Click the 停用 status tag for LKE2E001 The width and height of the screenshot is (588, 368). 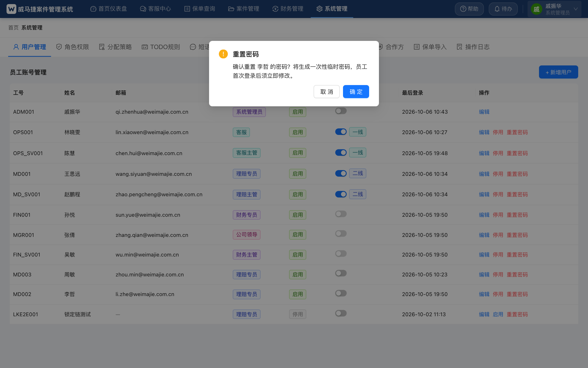point(298,314)
